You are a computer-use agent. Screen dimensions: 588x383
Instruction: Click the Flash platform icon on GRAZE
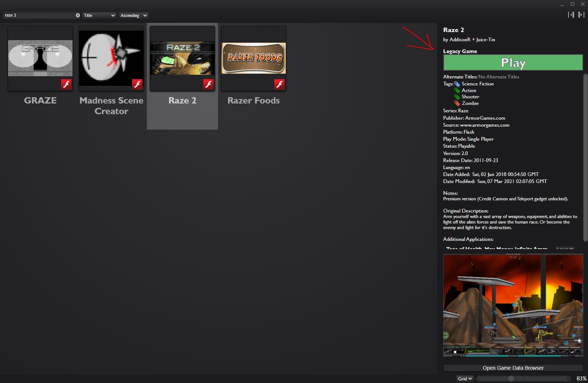point(66,84)
